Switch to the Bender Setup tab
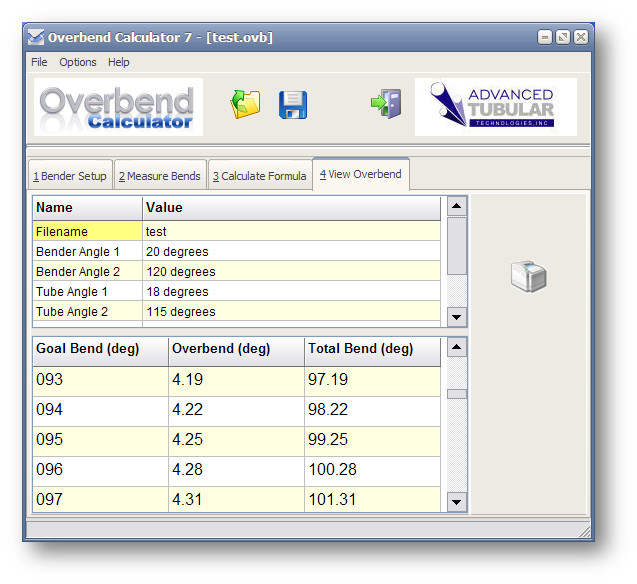 [x=70, y=176]
